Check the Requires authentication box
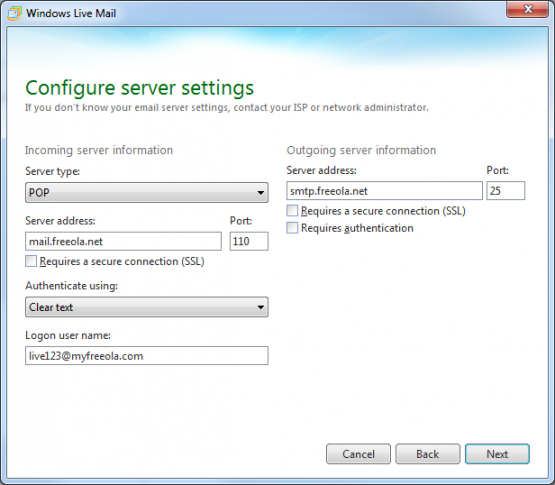Viewport: 555px width, 485px height. (x=292, y=228)
